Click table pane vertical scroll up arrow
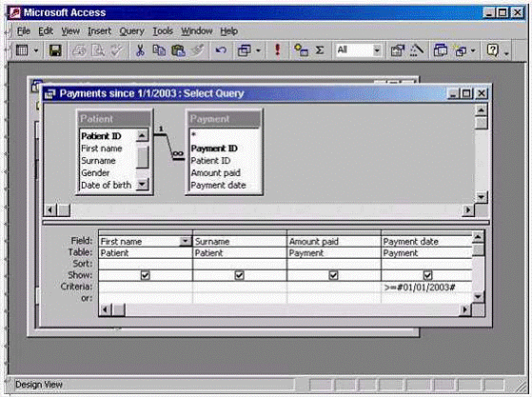The width and height of the screenshot is (532, 397). point(482,110)
